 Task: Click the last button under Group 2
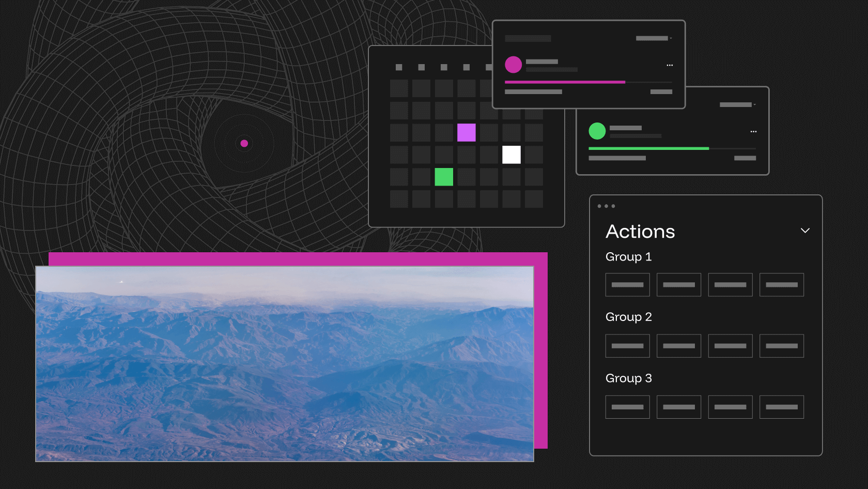[x=781, y=346]
